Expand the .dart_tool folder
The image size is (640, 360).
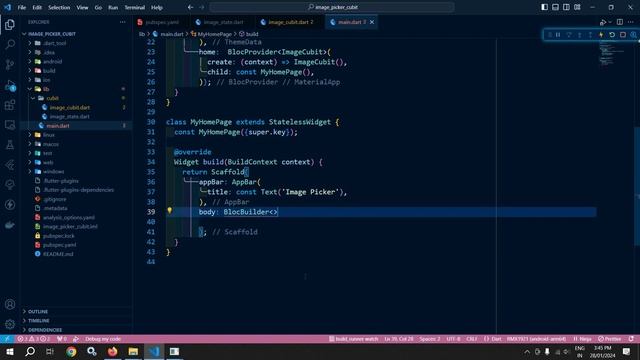[x=76, y=43]
